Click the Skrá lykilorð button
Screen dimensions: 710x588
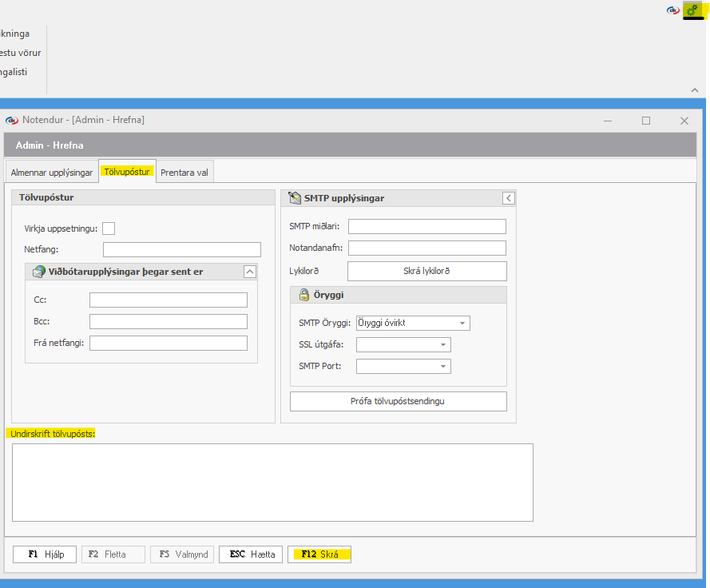[x=426, y=271]
